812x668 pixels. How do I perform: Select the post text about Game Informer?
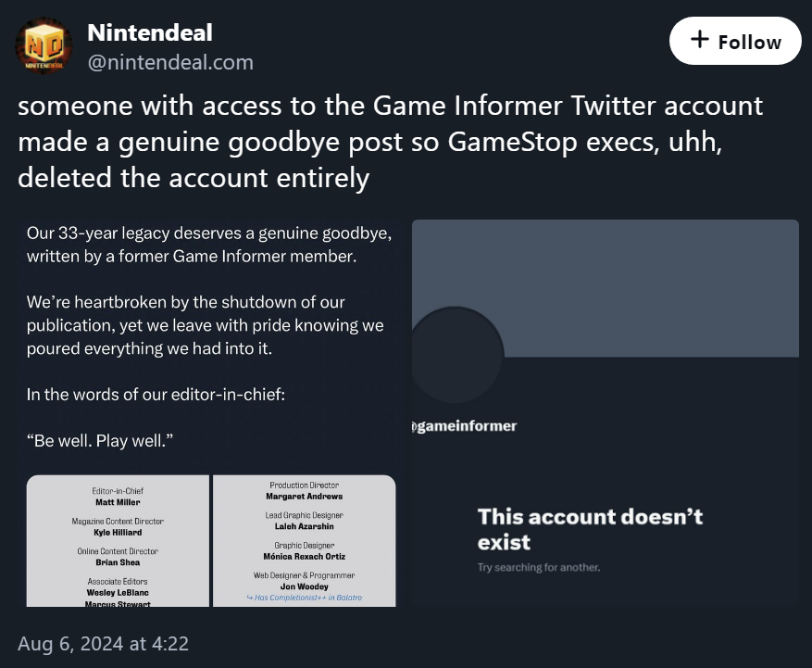391,142
